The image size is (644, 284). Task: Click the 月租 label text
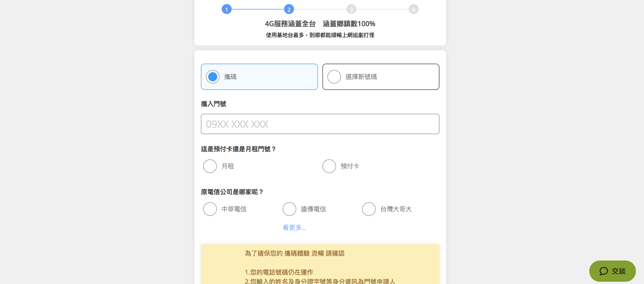228,166
